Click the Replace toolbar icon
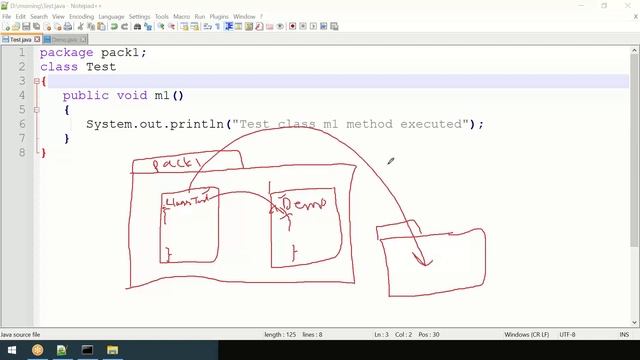The height and width of the screenshot is (360, 640). tap(148, 27)
